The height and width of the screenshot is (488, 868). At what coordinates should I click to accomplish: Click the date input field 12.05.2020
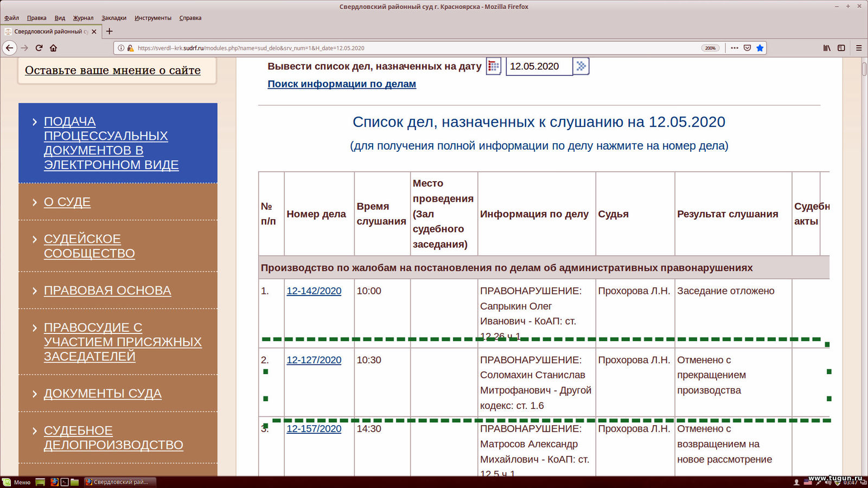point(539,66)
